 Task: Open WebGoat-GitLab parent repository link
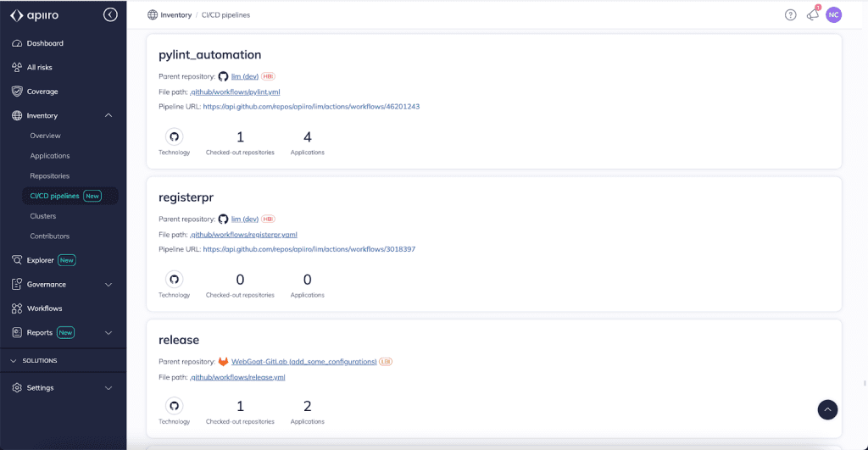click(303, 361)
